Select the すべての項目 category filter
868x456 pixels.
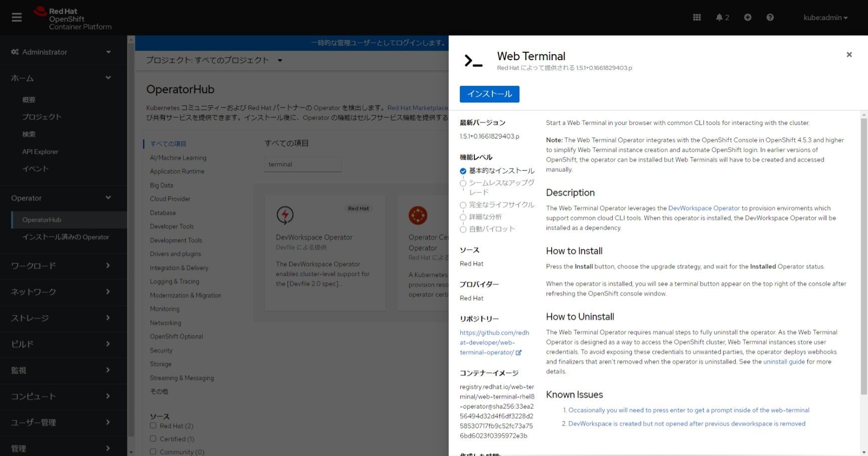point(168,144)
